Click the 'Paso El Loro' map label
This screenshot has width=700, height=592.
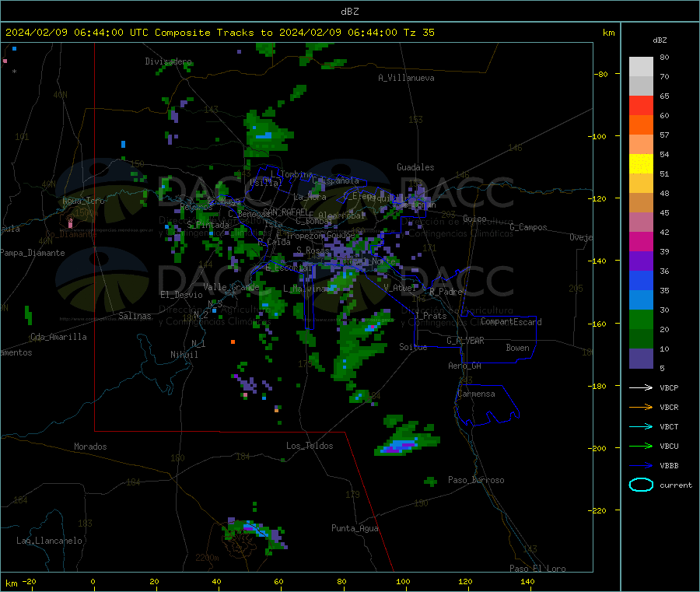537,569
